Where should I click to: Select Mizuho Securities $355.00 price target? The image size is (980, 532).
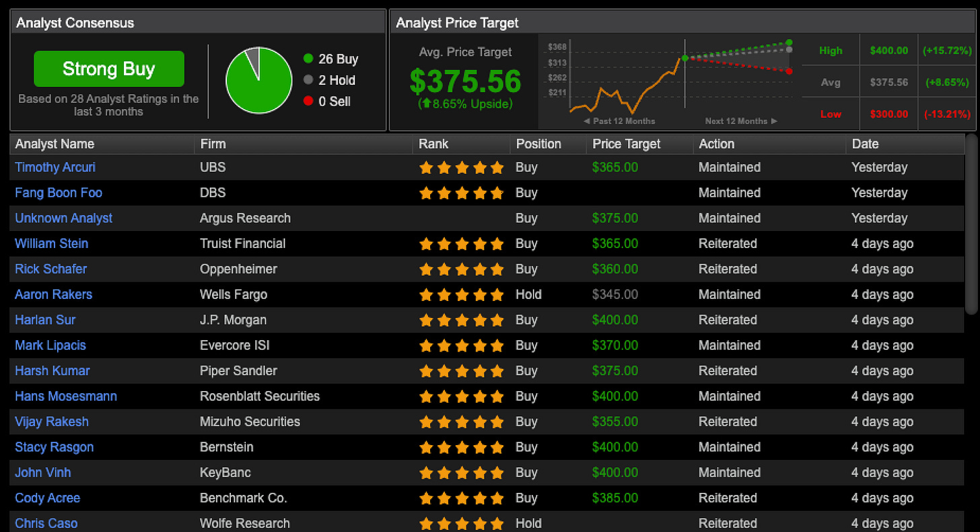[x=615, y=422]
